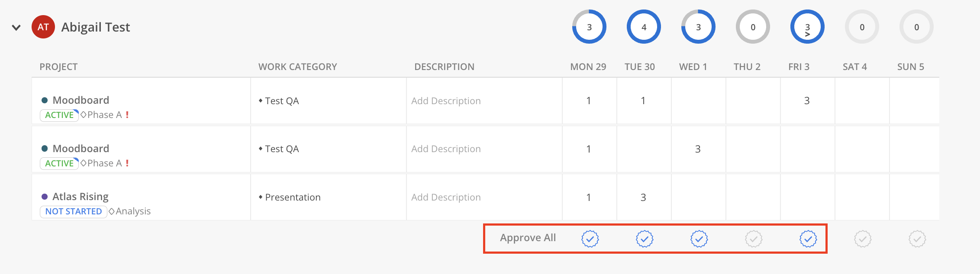
Task: Click the Atlas Rising project name
Action: point(81,197)
